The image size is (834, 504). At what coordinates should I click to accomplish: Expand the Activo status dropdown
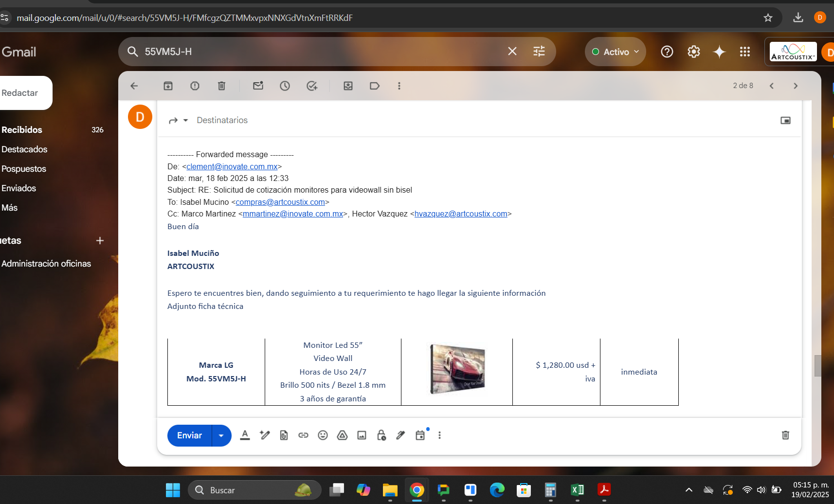[616, 52]
